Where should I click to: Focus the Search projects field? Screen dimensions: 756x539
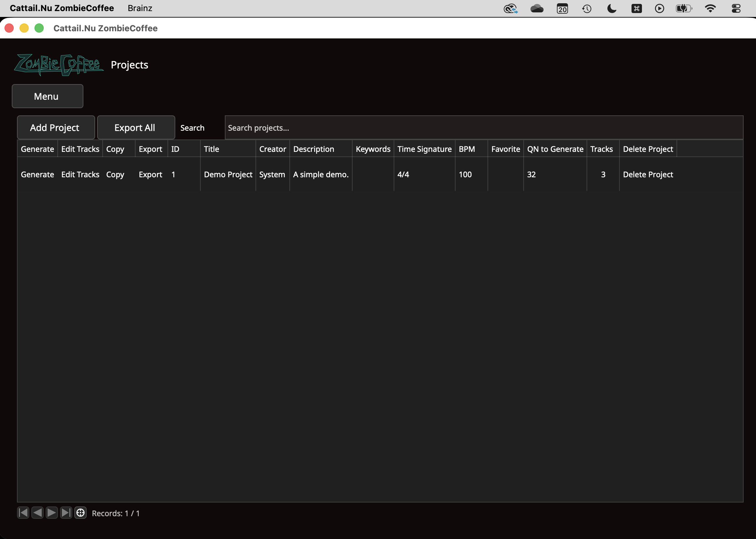point(484,127)
